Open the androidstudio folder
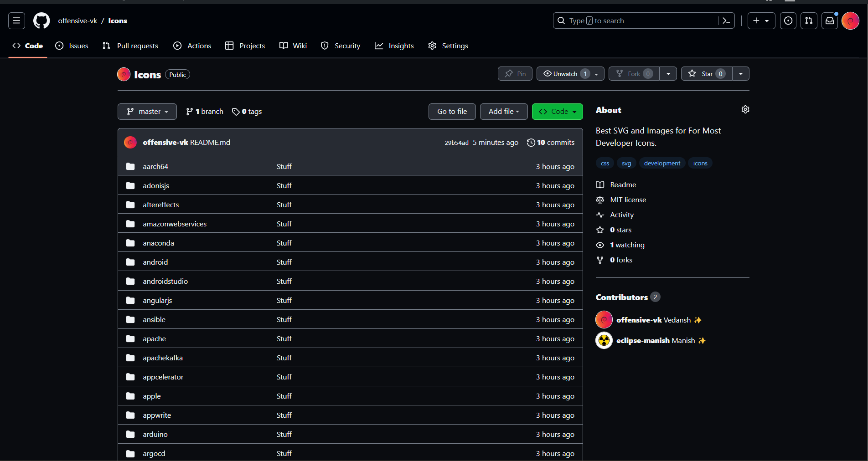The height and width of the screenshot is (461, 868). (165, 281)
